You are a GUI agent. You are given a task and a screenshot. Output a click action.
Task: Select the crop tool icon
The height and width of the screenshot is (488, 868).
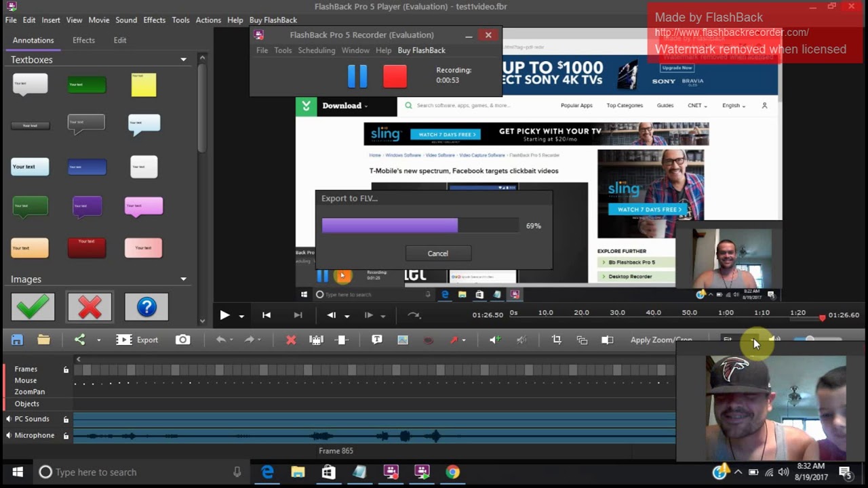[x=557, y=340]
